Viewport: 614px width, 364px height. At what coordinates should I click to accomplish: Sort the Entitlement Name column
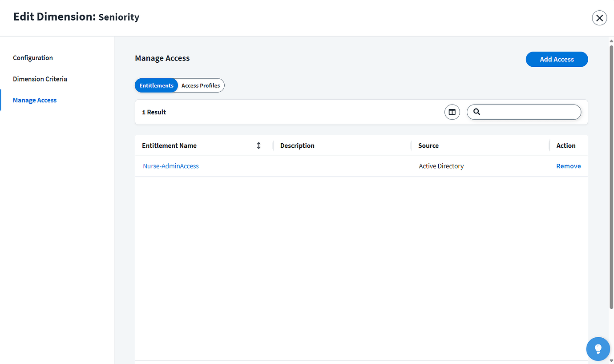(x=259, y=145)
